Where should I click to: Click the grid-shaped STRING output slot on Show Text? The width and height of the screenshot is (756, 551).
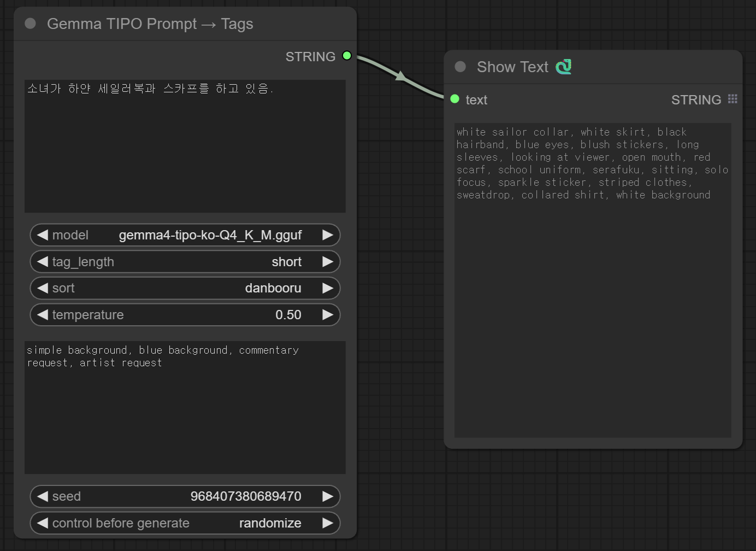(x=733, y=99)
